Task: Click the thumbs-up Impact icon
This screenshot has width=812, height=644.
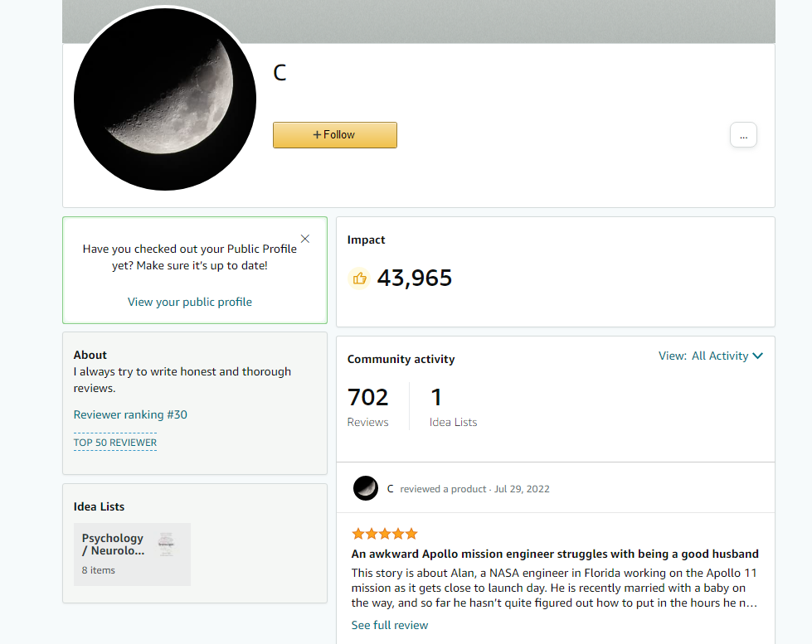Action: (359, 278)
